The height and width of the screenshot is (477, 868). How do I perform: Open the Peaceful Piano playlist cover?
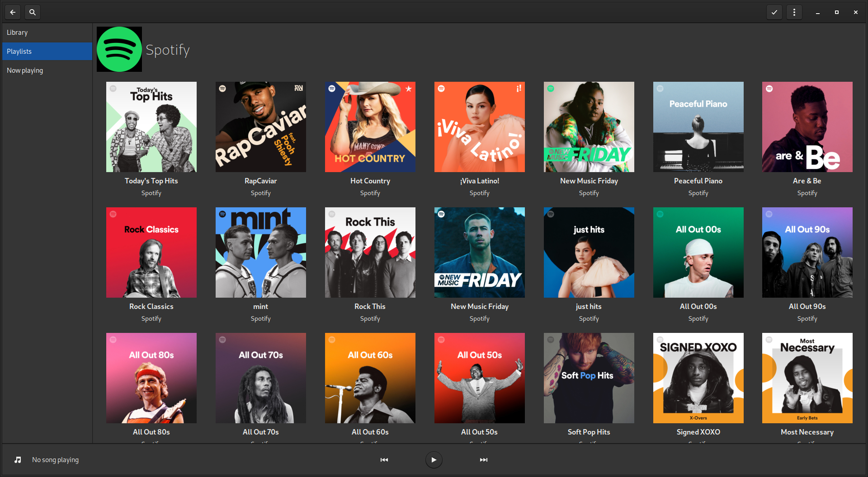click(x=698, y=127)
